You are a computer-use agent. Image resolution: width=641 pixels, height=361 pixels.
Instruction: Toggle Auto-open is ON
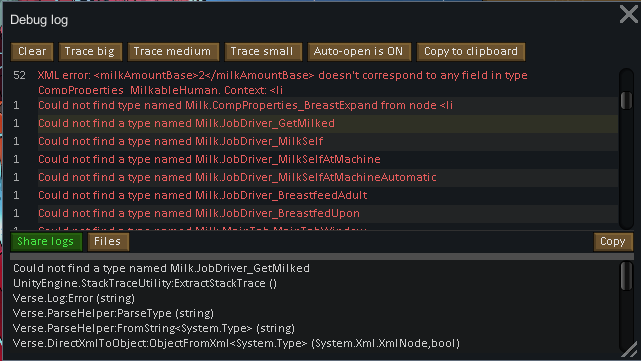point(359,52)
